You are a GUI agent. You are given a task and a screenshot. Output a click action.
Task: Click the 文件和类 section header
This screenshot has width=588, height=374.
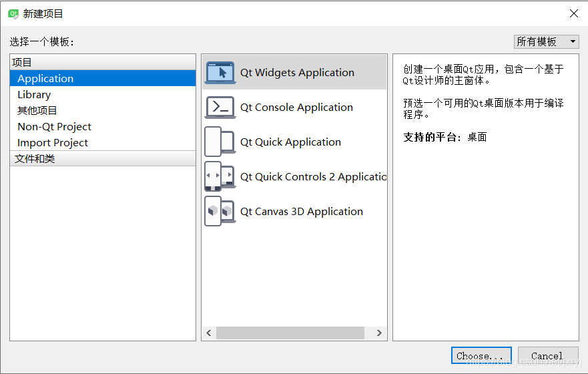pyautogui.click(x=103, y=159)
